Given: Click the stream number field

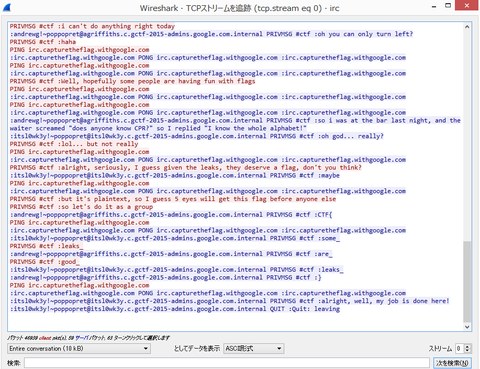Looking at the screenshot, I should coord(460,349).
